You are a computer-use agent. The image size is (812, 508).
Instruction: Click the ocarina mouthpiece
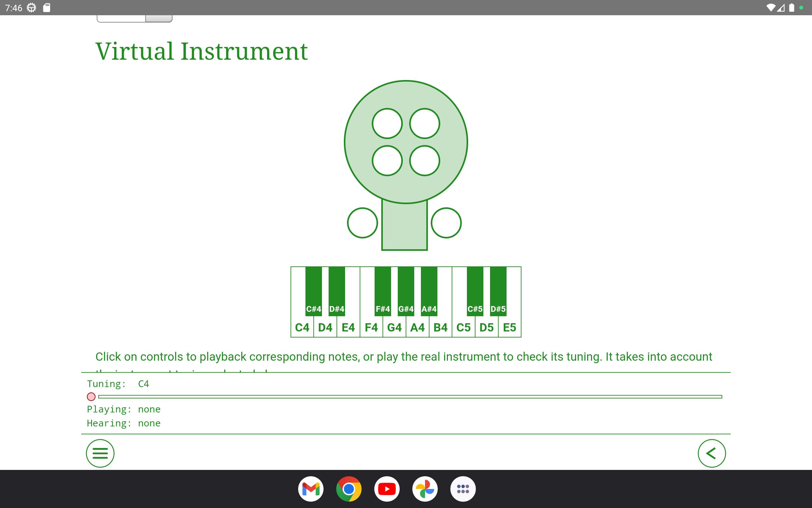tap(404, 226)
